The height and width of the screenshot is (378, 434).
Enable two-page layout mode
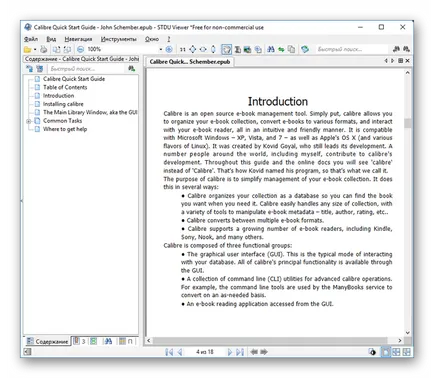click(396, 352)
